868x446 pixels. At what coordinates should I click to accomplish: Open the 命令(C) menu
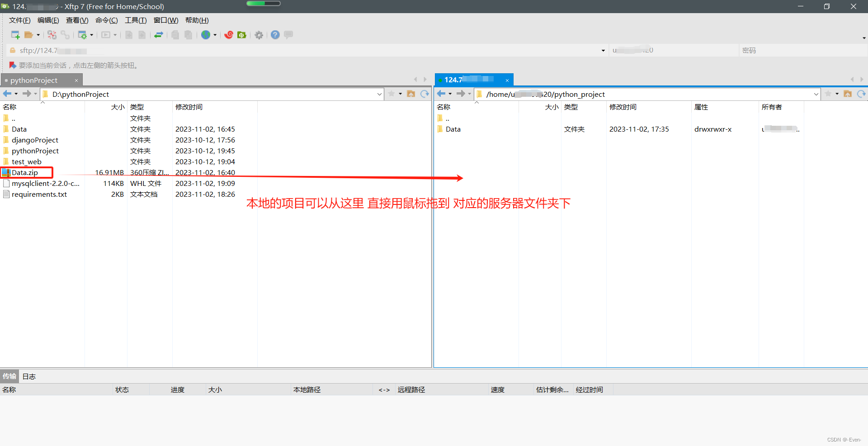pyautogui.click(x=107, y=20)
